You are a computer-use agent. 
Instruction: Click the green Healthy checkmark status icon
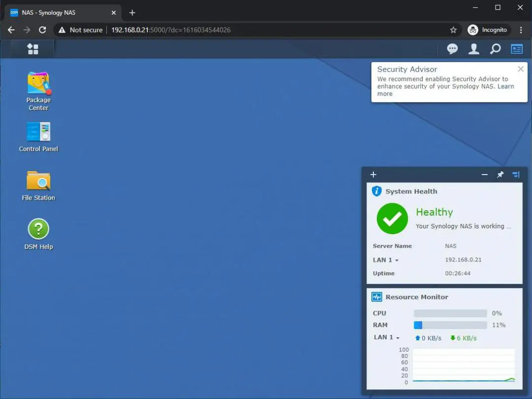(392, 218)
